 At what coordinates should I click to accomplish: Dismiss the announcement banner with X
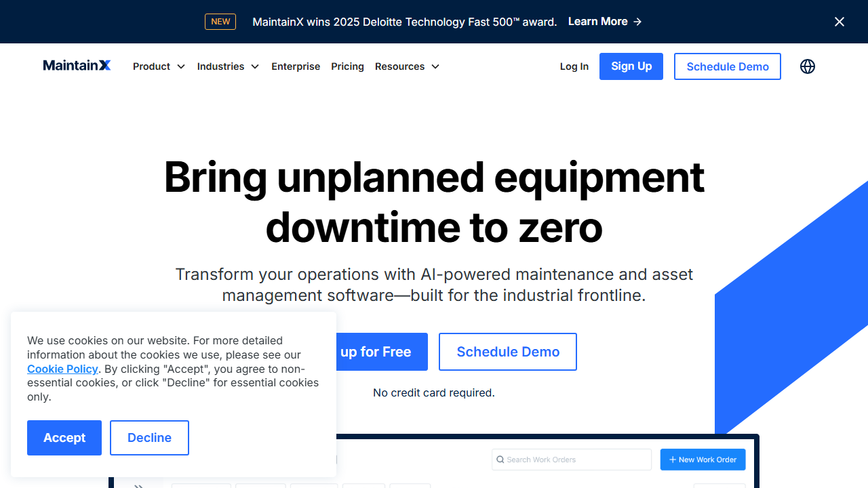tap(840, 22)
